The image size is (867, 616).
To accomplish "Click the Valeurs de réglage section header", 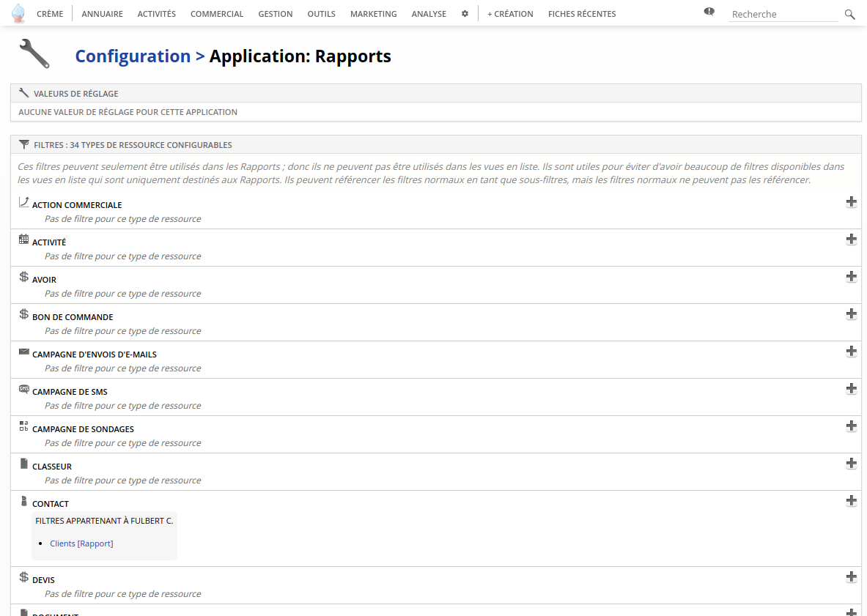I will [436, 93].
